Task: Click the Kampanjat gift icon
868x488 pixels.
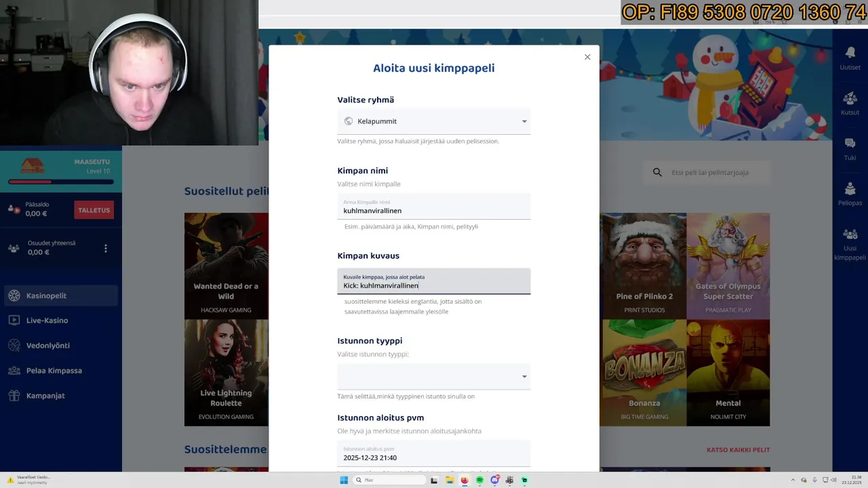Action: click(x=14, y=396)
